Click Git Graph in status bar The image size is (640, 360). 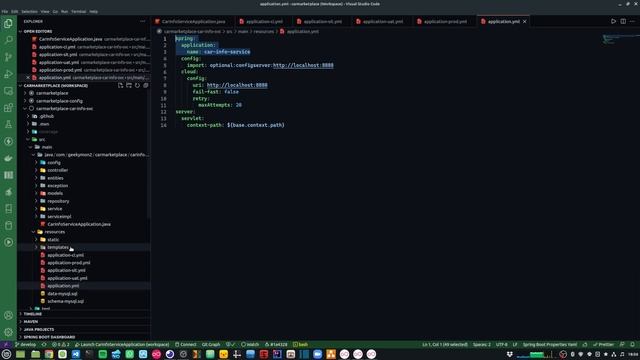[211, 344]
